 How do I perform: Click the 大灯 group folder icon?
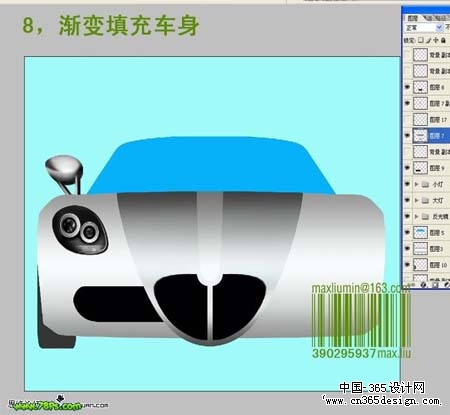pos(425,200)
